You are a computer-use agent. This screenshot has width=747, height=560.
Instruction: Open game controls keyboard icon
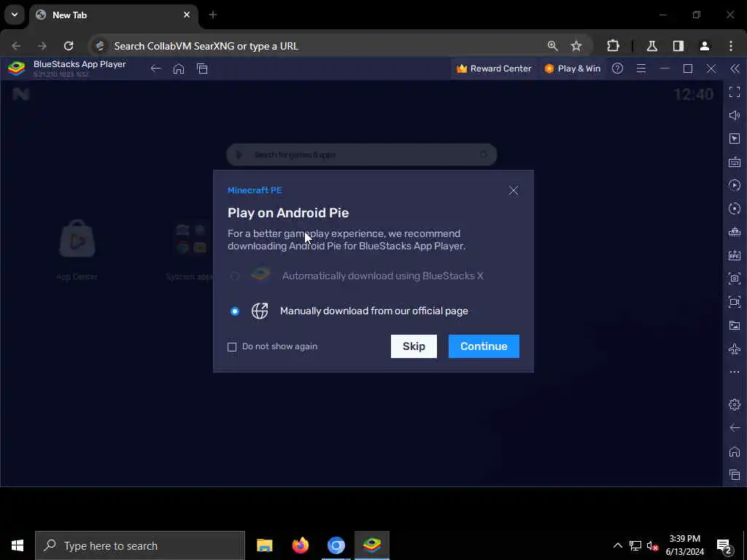point(735,162)
